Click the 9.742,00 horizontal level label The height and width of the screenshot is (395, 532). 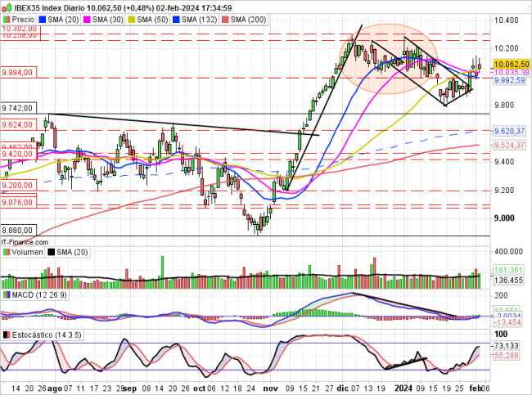click(x=16, y=108)
